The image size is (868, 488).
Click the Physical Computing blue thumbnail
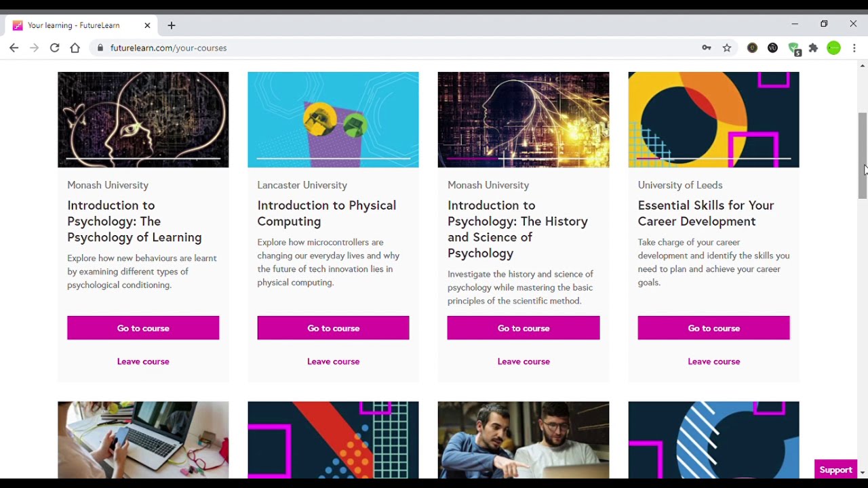(x=333, y=119)
